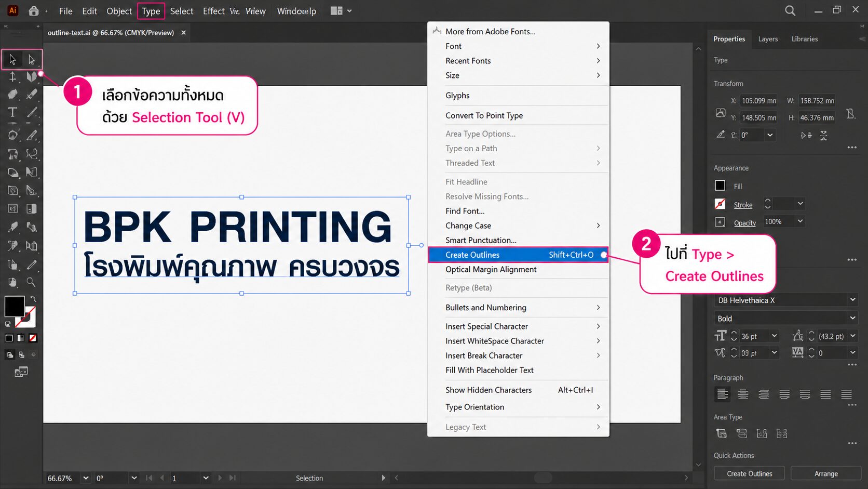Choose Create Outlines from Type menu
The image size is (868, 489).
[518, 255]
